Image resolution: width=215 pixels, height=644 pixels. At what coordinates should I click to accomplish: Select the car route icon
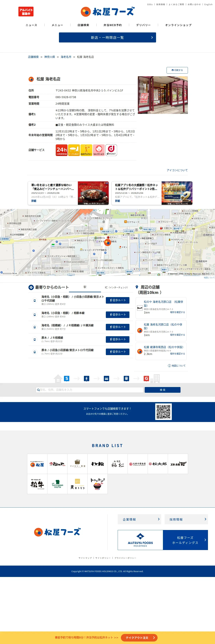[x=107, y=379]
